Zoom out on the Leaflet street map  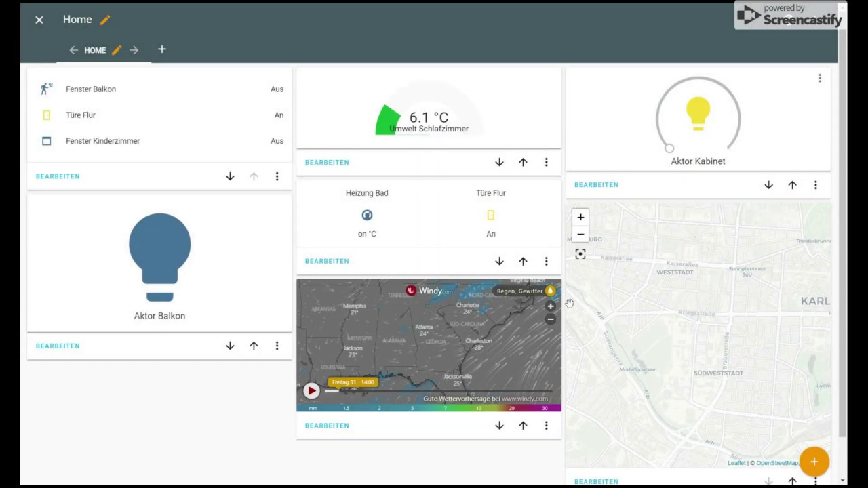click(580, 234)
